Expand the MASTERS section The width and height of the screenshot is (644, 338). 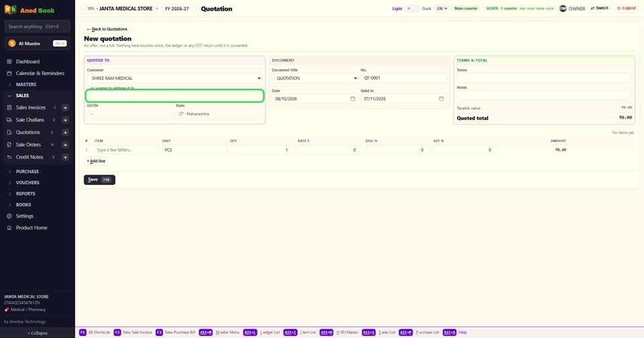pos(26,84)
